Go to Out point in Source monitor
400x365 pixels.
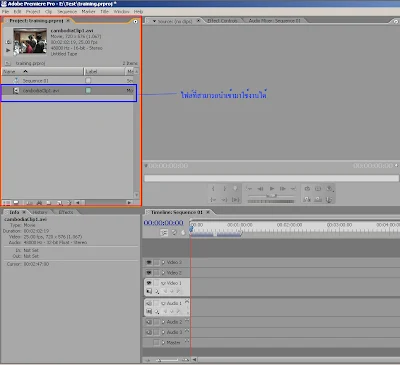point(225,200)
